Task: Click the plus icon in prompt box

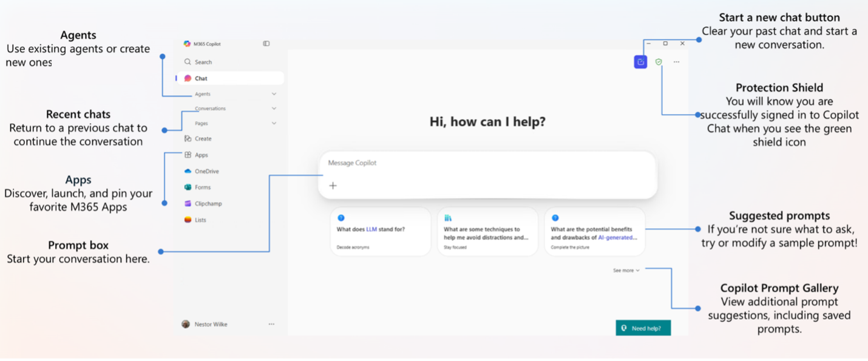Action: point(333,186)
